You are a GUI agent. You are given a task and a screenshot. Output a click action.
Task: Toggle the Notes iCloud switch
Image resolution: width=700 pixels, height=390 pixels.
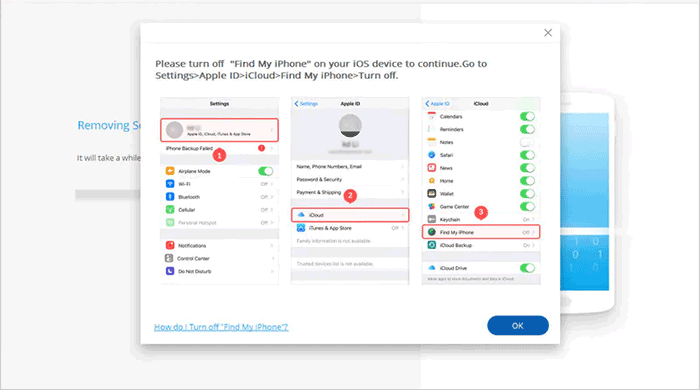point(527,142)
